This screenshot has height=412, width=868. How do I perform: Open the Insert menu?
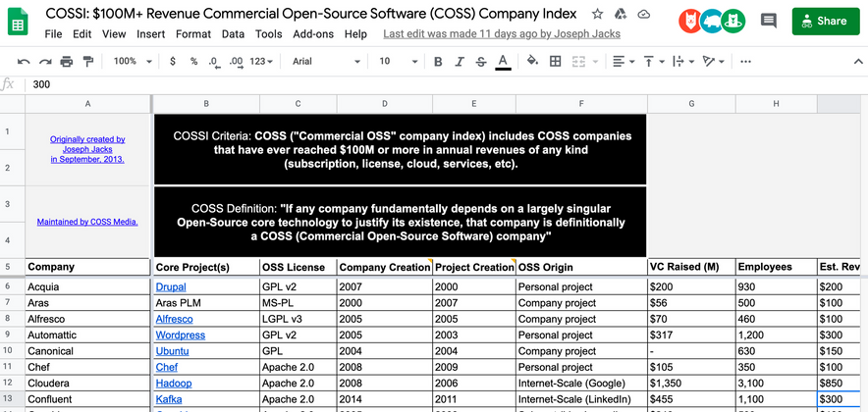click(151, 34)
